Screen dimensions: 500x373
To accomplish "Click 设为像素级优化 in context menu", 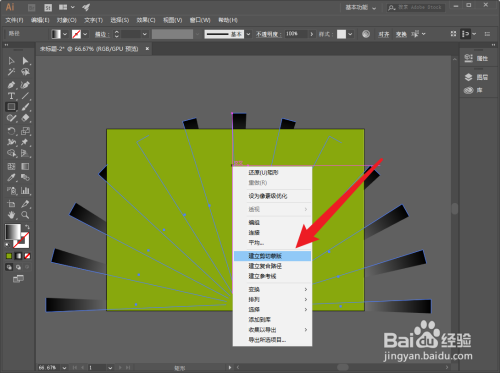I will (272, 196).
